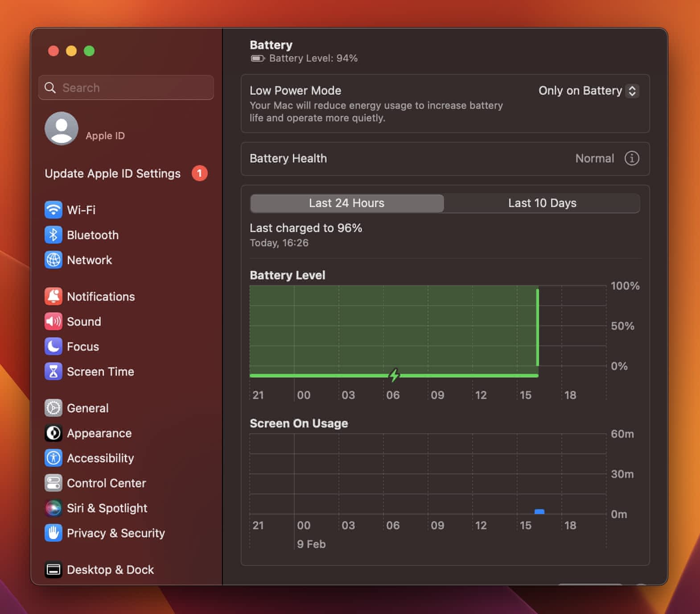Open Sound settings label
Screen dimensions: 700x614
[x=84, y=321]
